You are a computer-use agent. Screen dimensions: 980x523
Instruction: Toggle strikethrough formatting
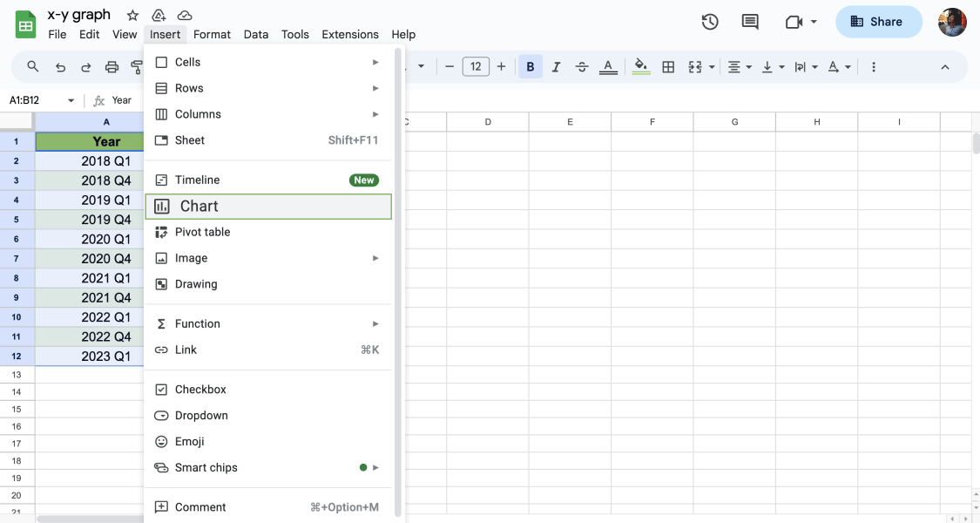point(582,66)
